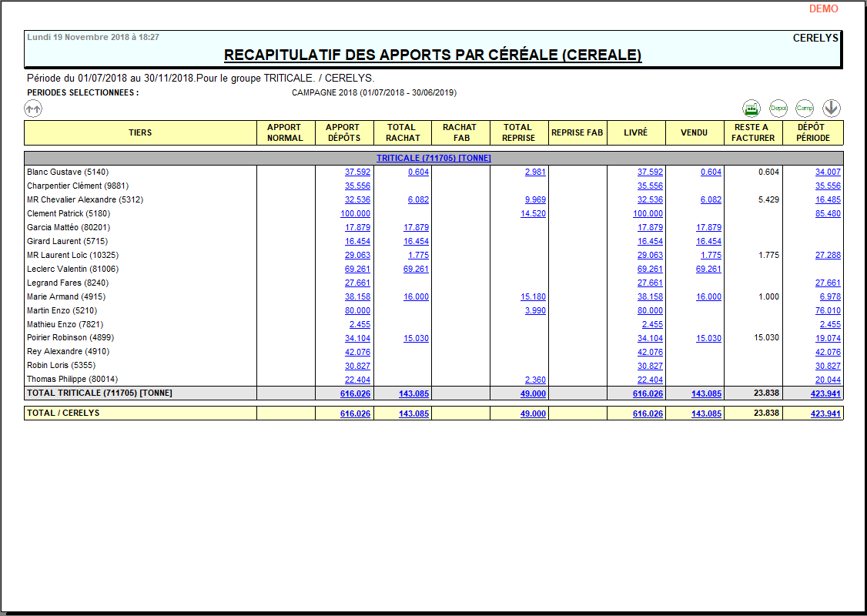This screenshot has height=616, width=867.
Task: Open Poirier Robinson's vendu value 15.030
Action: click(x=708, y=339)
